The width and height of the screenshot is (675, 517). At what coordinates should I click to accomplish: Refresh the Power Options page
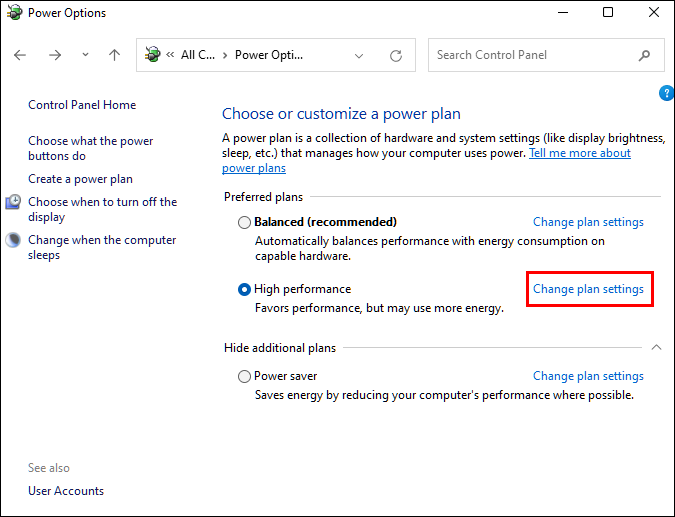(x=396, y=56)
